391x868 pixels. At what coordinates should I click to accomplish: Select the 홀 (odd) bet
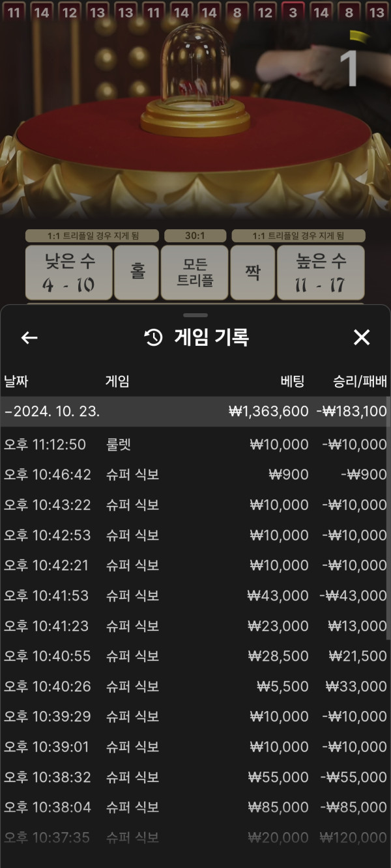(x=137, y=272)
